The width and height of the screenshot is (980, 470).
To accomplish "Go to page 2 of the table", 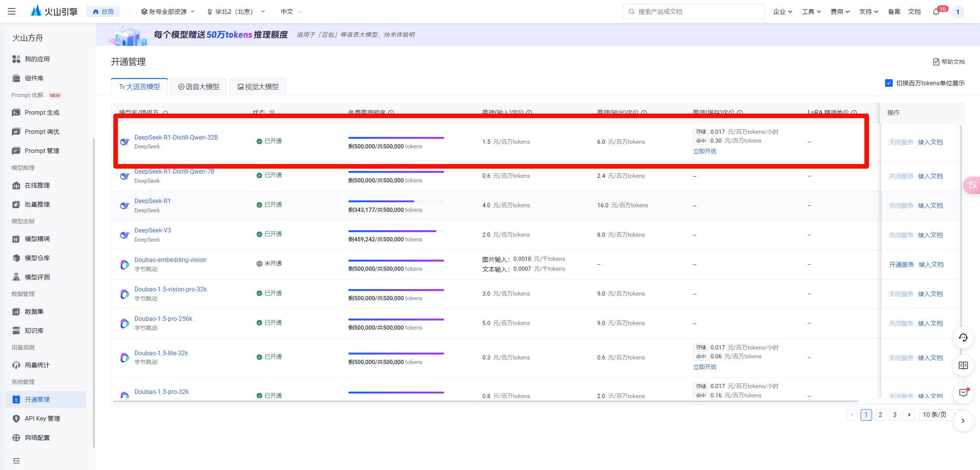I will (x=880, y=415).
